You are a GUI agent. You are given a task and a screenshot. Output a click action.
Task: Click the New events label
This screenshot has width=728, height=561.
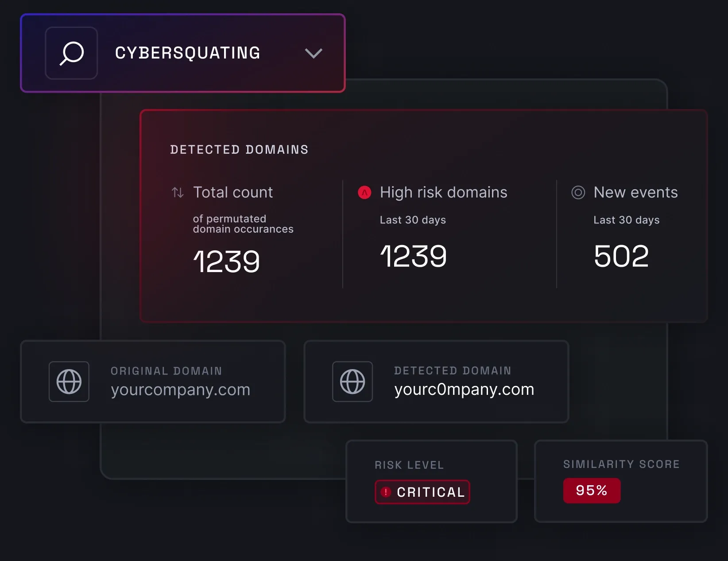pyautogui.click(x=635, y=192)
